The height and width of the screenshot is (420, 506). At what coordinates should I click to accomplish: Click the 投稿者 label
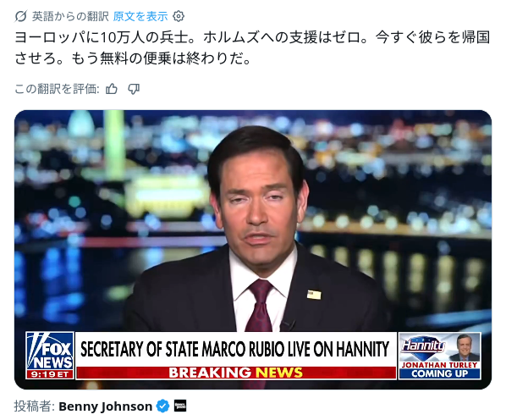click(34, 406)
